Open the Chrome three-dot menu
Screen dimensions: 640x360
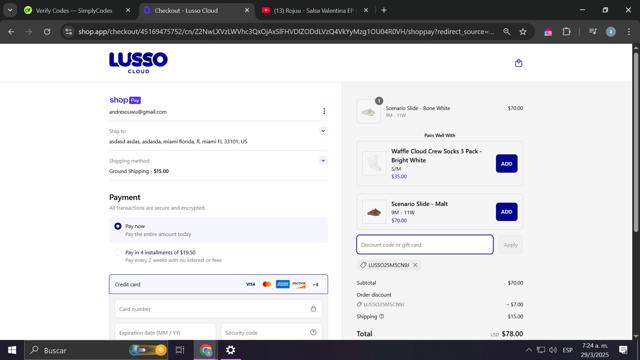[629, 31]
